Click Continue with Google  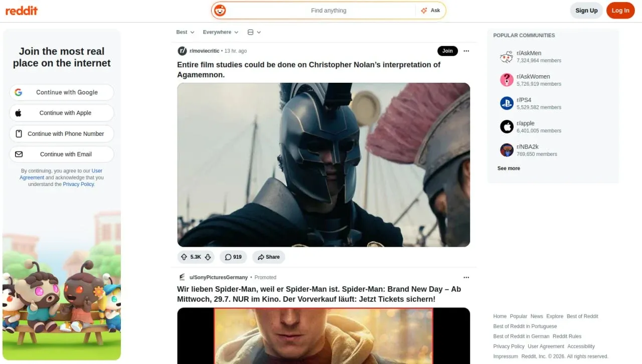pyautogui.click(x=62, y=92)
